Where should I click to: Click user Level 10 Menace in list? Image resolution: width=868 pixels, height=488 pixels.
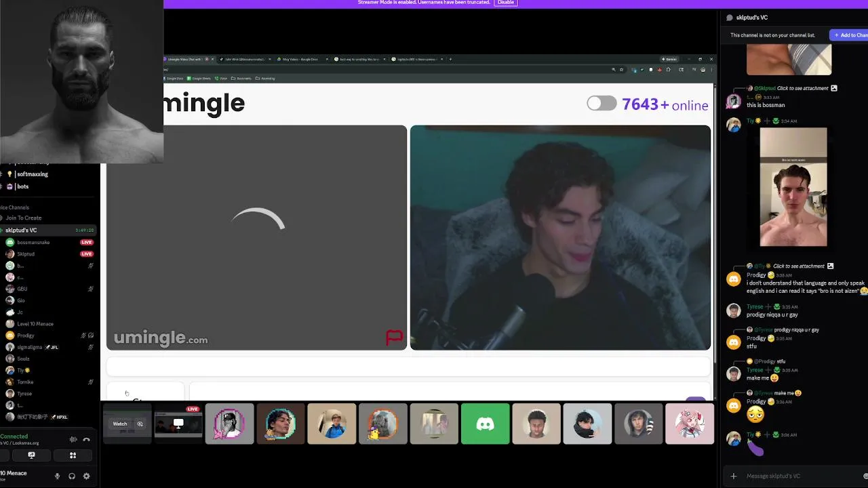click(x=35, y=324)
